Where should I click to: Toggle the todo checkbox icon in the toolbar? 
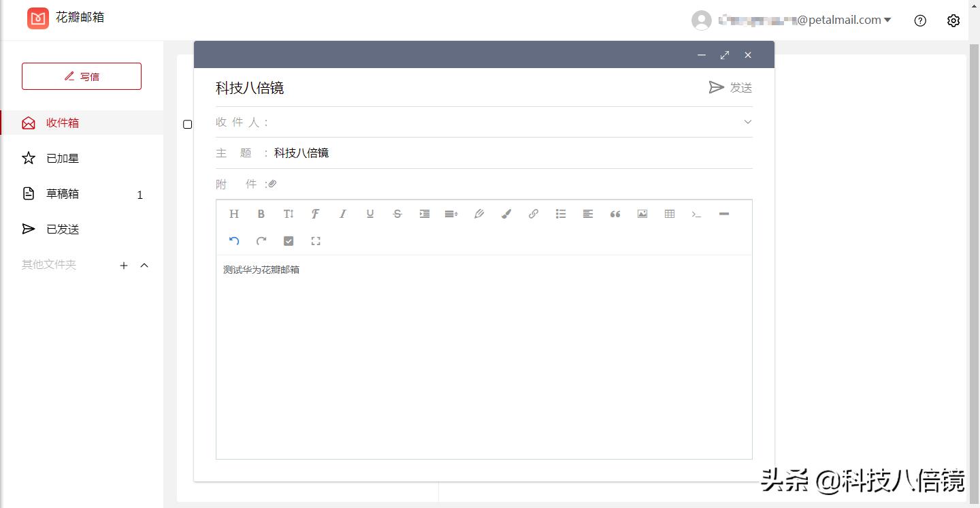click(289, 241)
